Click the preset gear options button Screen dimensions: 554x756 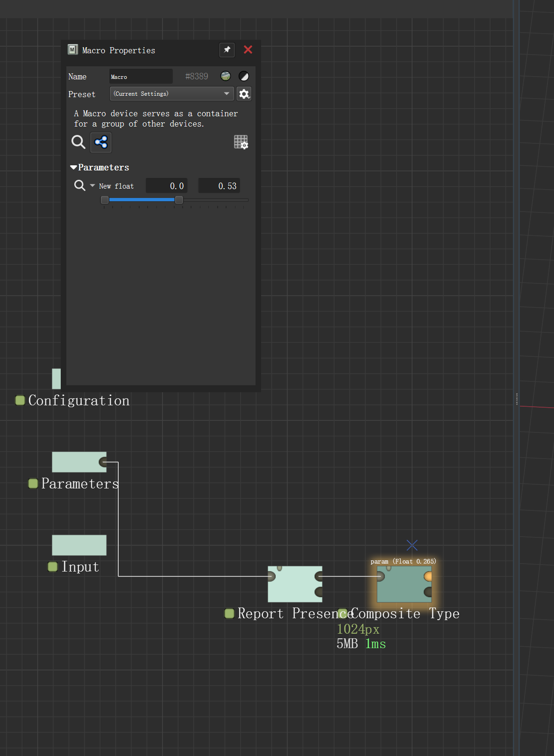[244, 94]
